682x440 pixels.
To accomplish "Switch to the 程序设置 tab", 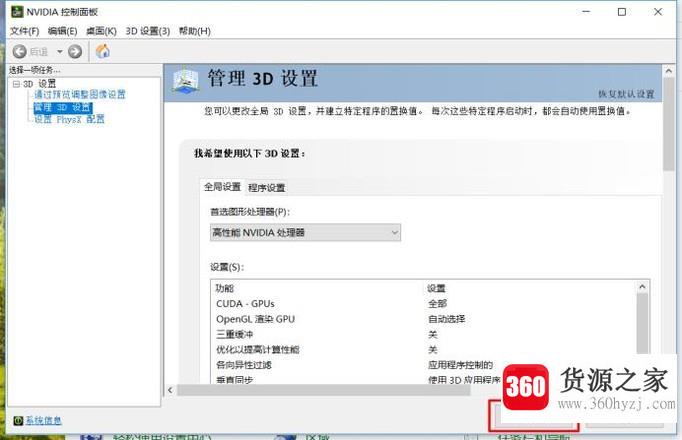I will click(266, 188).
